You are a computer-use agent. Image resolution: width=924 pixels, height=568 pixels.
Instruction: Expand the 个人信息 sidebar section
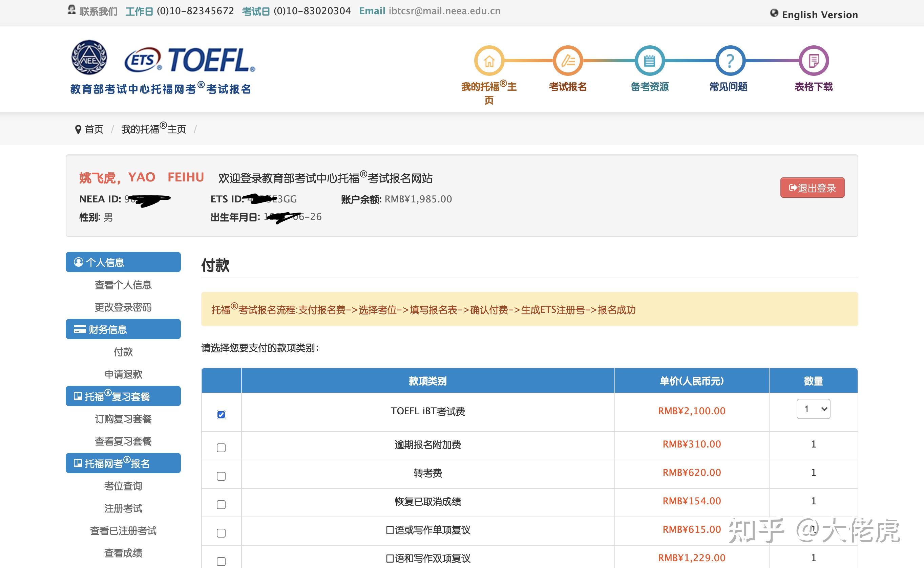(123, 262)
